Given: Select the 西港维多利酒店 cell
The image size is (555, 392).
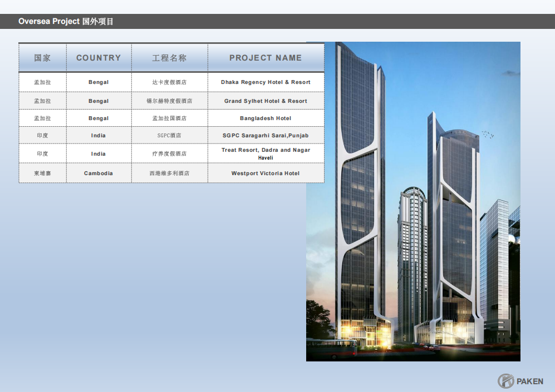Looking at the screenshot, I should pos(169,173).
